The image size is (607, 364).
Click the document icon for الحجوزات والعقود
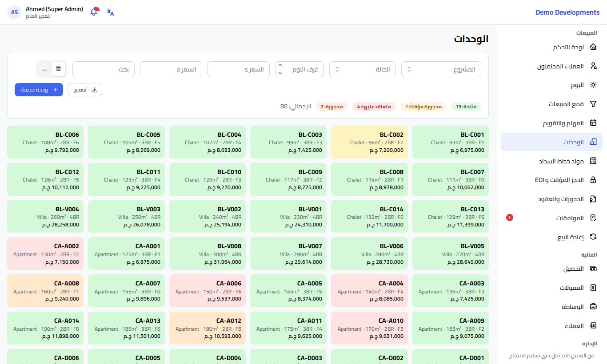(593, 199)
